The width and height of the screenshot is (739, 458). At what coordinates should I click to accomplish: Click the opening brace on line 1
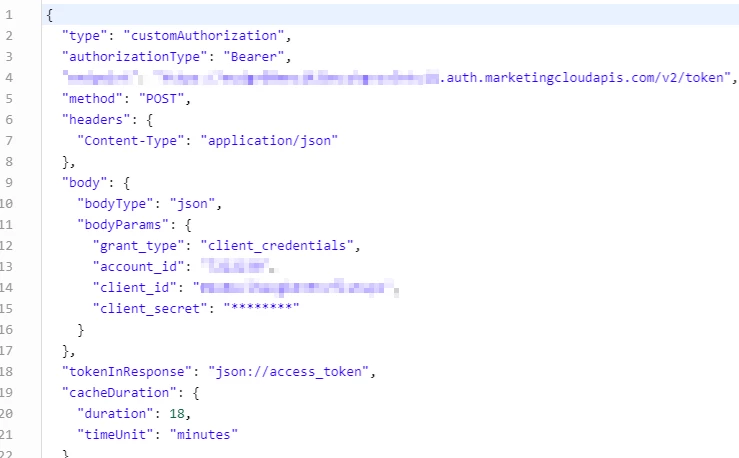pyautogui.click(x=49, y=15)
